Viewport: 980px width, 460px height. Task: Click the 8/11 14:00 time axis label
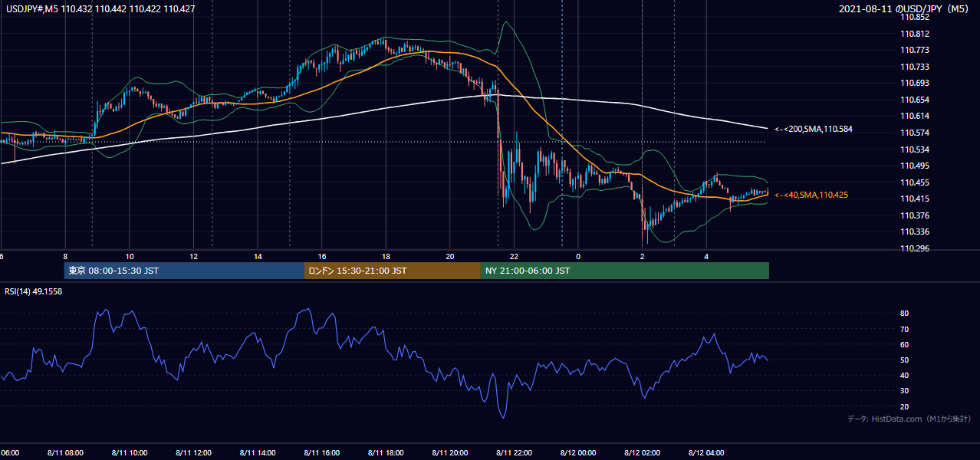pyautogui.click(x=258, y=453)
